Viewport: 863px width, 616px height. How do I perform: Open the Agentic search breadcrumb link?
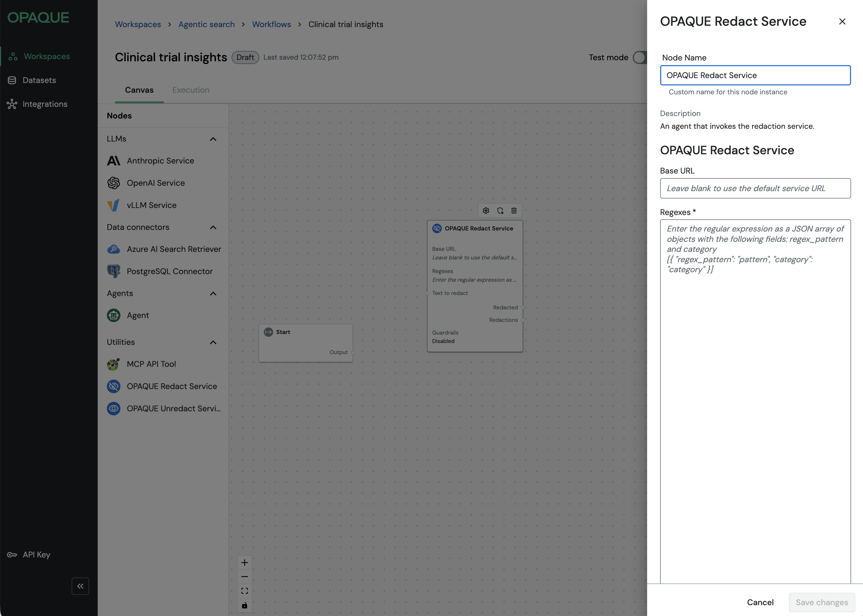(x=206, y=24)
